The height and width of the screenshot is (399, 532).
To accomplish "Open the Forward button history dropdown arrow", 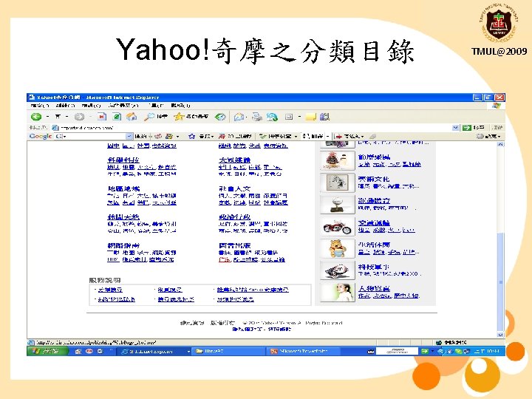I will coord(90,117).
